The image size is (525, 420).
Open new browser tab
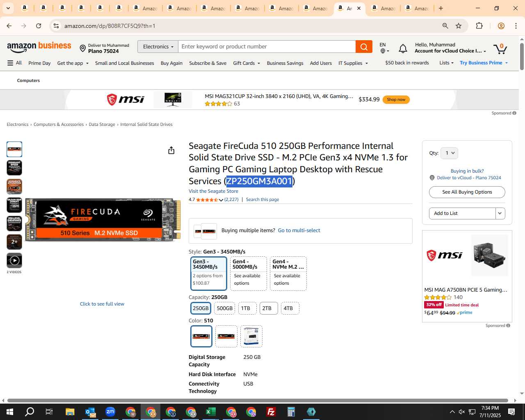(x=441, y=8)
